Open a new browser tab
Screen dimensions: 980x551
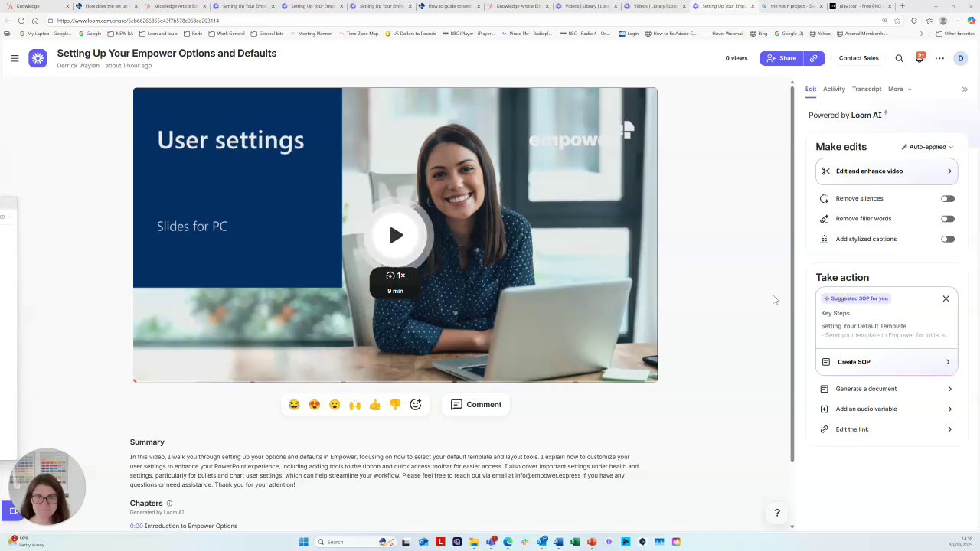coord(902,6)
